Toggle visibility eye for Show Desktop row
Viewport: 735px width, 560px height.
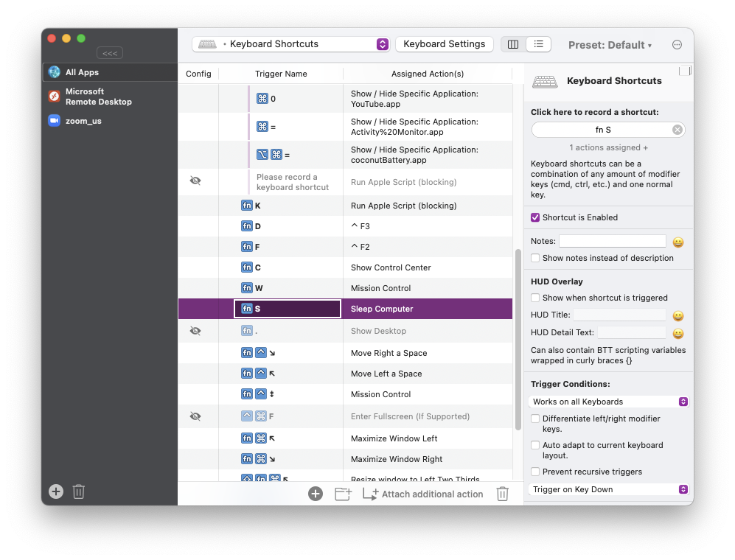click(195, 331)
